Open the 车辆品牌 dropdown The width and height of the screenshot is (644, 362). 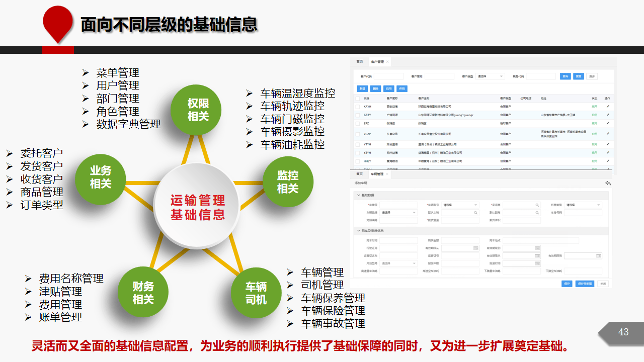pos(398,213)
